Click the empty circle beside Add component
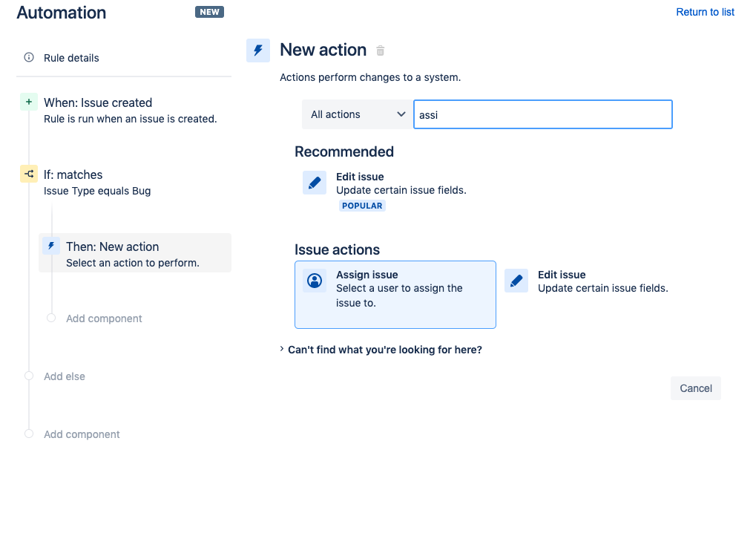The image size is (756, 559). point(50,318)
